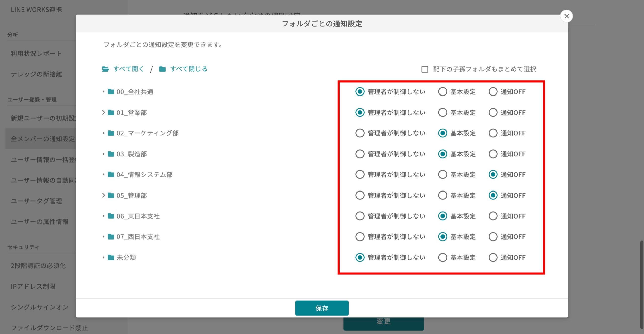
Task: Select the 07_西日本支社 folder name
Action: [138, 236]
